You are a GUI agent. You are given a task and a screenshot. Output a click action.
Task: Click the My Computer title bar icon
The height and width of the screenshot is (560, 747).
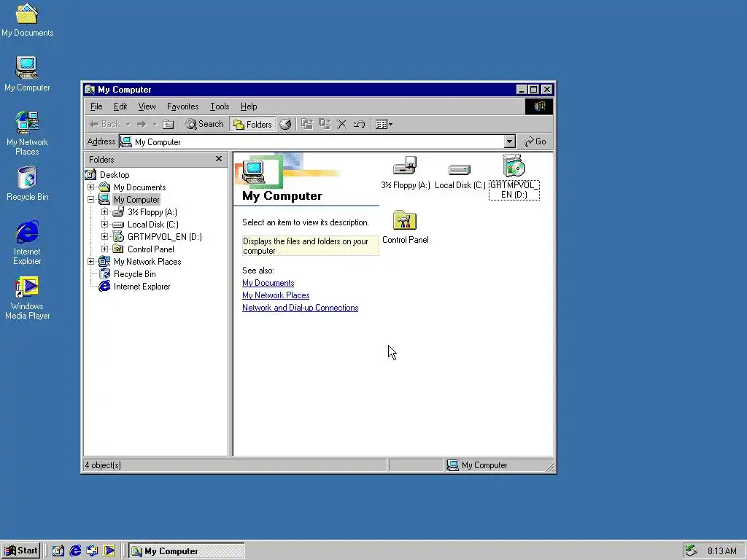tap(90, 90)
